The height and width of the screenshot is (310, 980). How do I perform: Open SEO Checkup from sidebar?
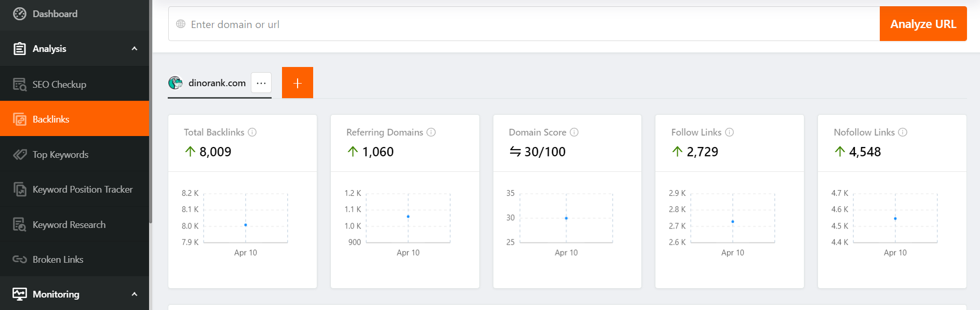[x=59, y=84]
